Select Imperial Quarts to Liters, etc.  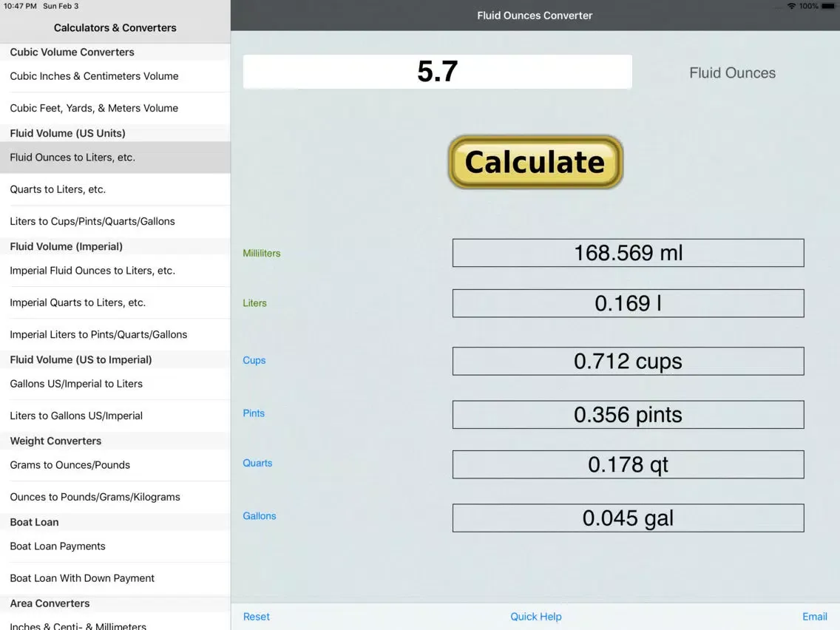click(115, 302)
